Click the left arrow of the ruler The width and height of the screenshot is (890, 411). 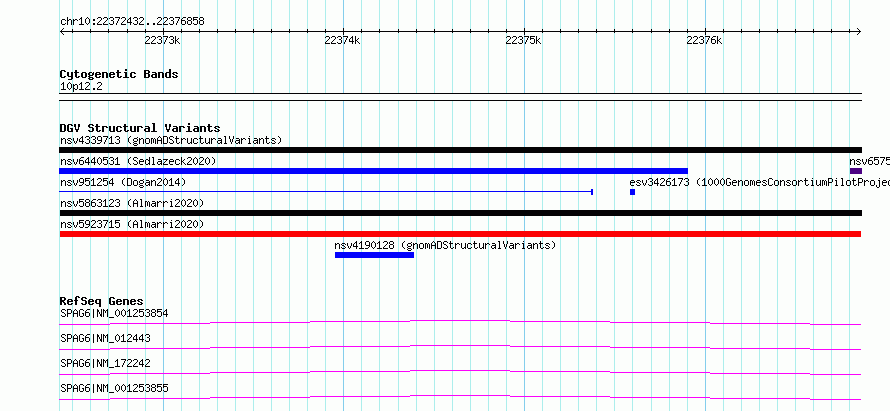62,32
